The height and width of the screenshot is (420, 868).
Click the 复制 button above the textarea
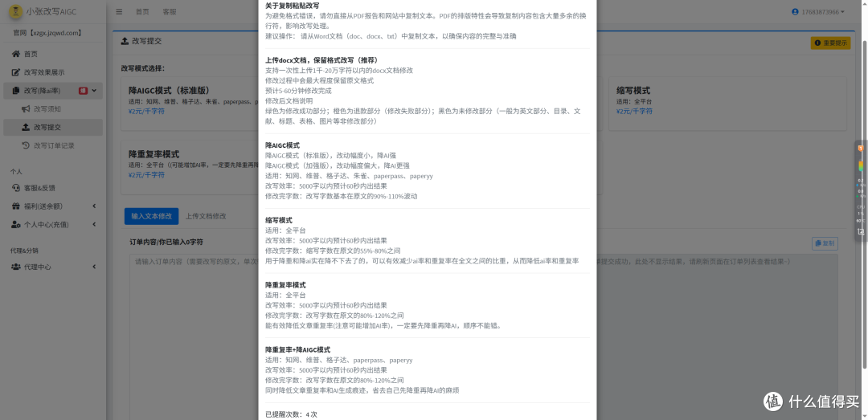point(825,243)
